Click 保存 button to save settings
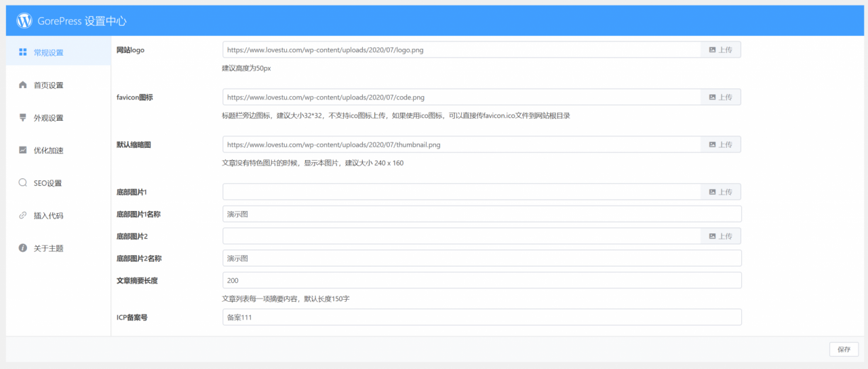The image size is (868, 369). coord(844,349)
